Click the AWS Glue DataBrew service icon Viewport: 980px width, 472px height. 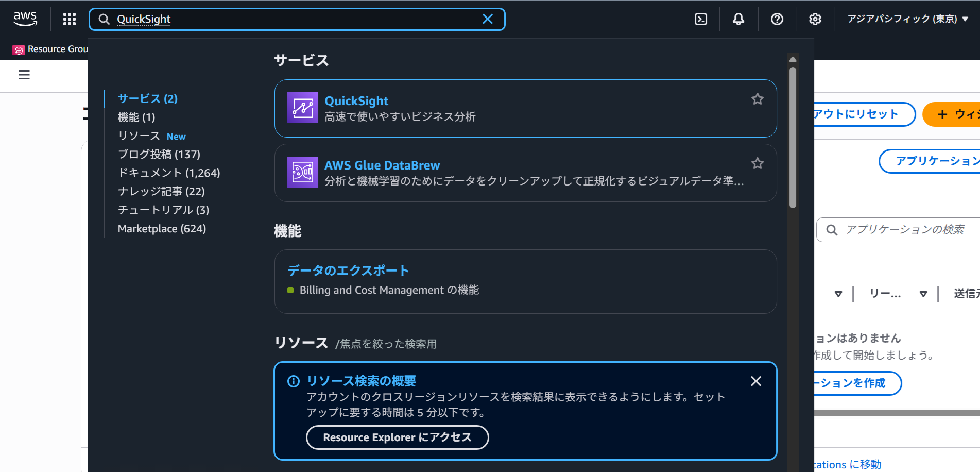(302, 172)
